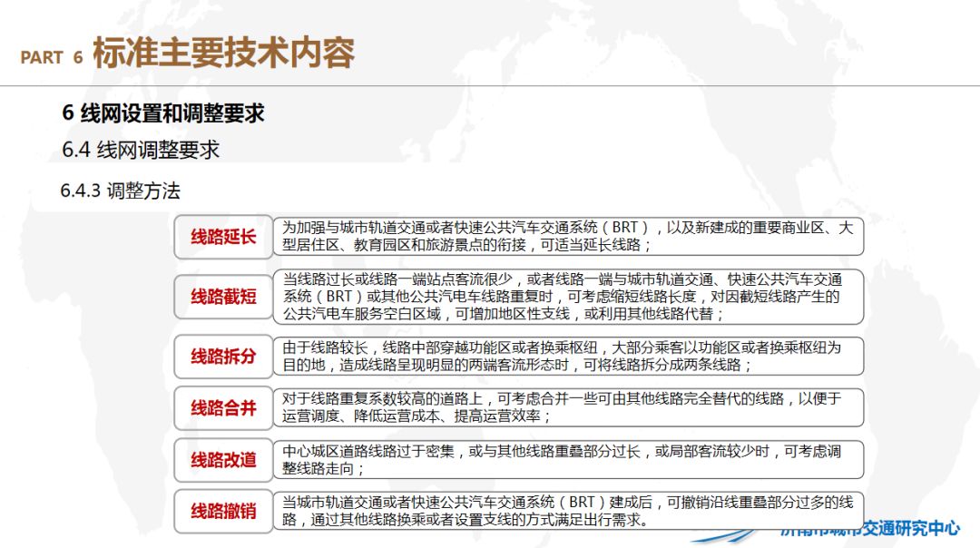Select the PART 6 label

(x=51, y=57)
